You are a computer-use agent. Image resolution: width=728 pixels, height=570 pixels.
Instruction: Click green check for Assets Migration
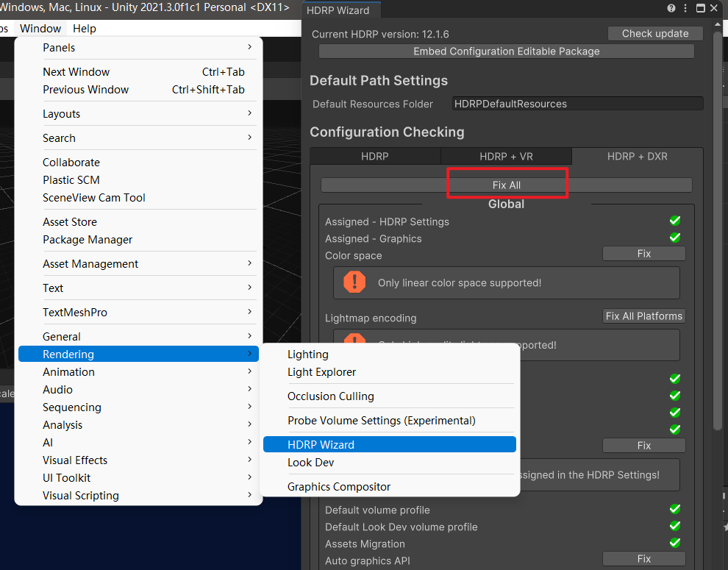[674, 542]
